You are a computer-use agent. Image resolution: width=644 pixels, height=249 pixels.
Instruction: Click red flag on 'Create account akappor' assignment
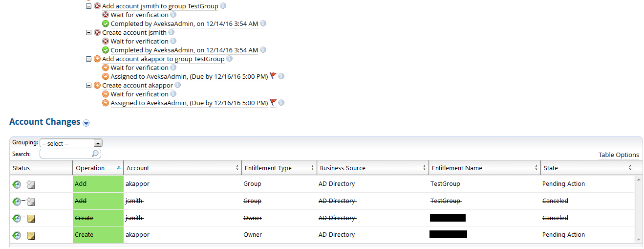[273, 103]
